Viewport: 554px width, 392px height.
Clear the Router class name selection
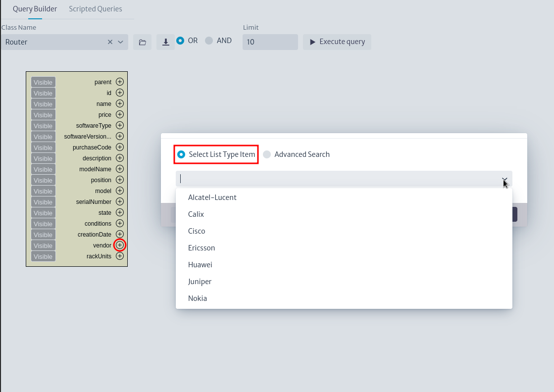click(110, 42)
